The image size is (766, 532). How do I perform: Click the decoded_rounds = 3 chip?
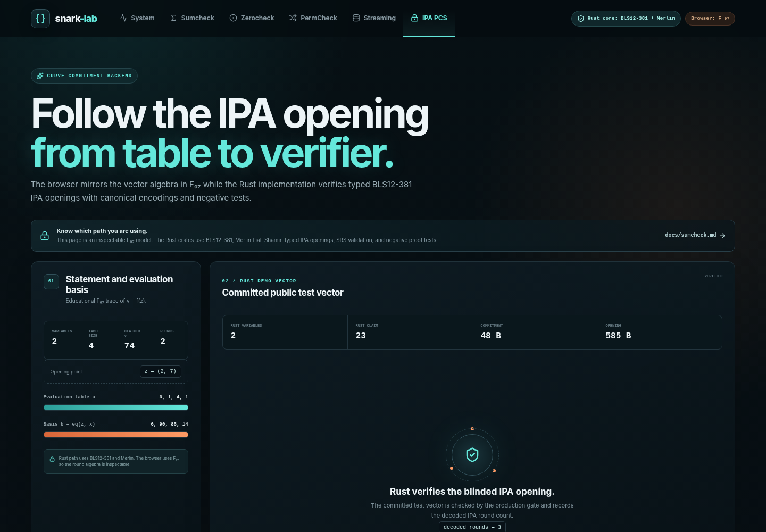tap(472, 527)
